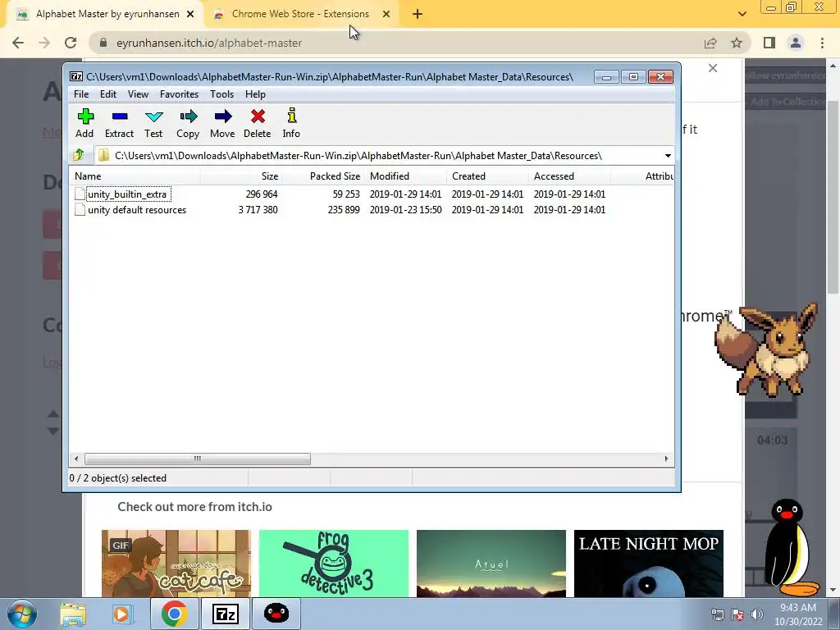Image resolution: width=840 pixels, height=630 pixels.
Task: Click the Pingu penguin desktop character
Action: pos(792,547)
